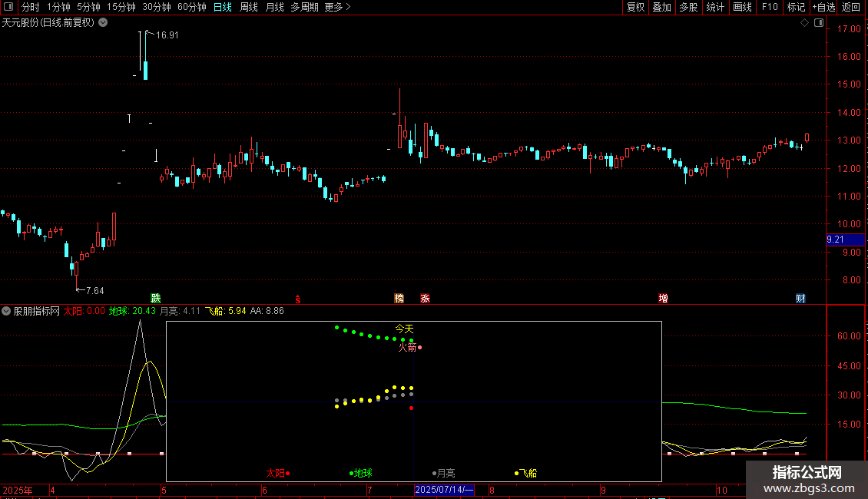Click the 标记 mark button
The image size is (868, 499).
click(796, 7)
